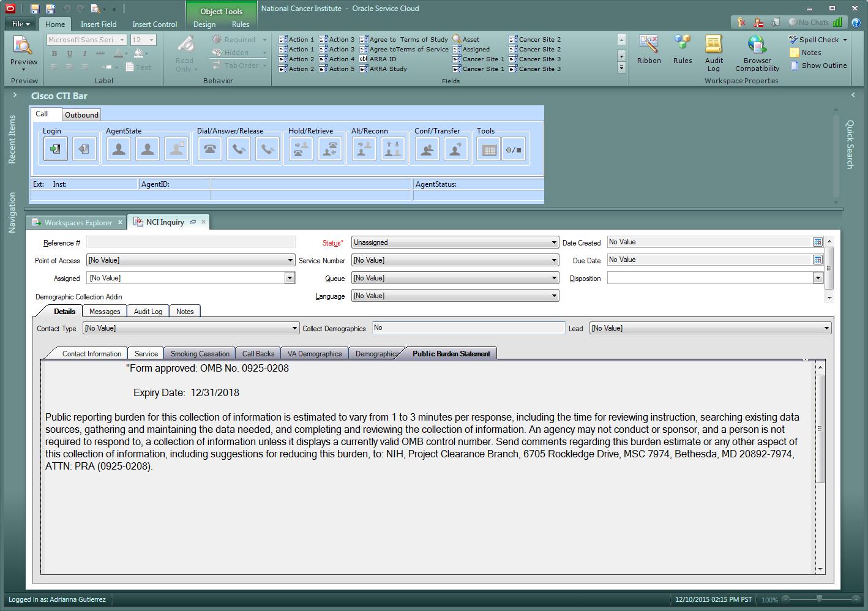The width and height of the screenshot is (868, 611).
Task: Click the first Login icon in CTI bar
Action: pos(55,149)
